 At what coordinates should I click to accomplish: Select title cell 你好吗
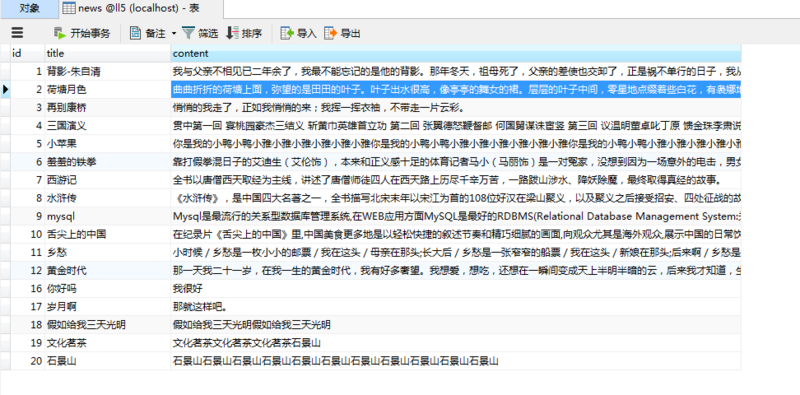pos(108,289)
